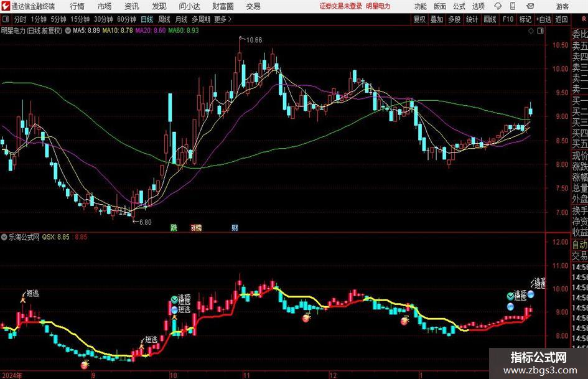Click the 10.66 high price label
Screen dimensions: 588x379
[254, 40]
